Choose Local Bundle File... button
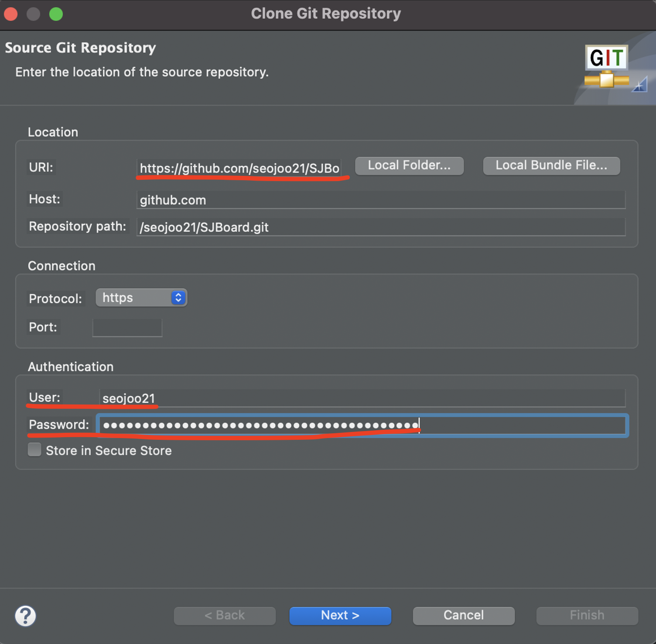 tap(551, 166)
